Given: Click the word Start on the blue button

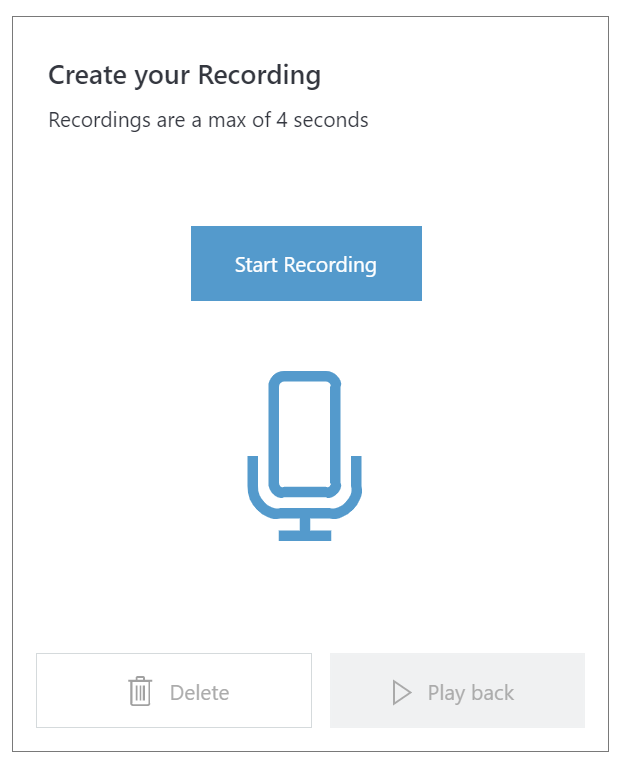Looking at the screenshot, I should [x=256, y=264].
